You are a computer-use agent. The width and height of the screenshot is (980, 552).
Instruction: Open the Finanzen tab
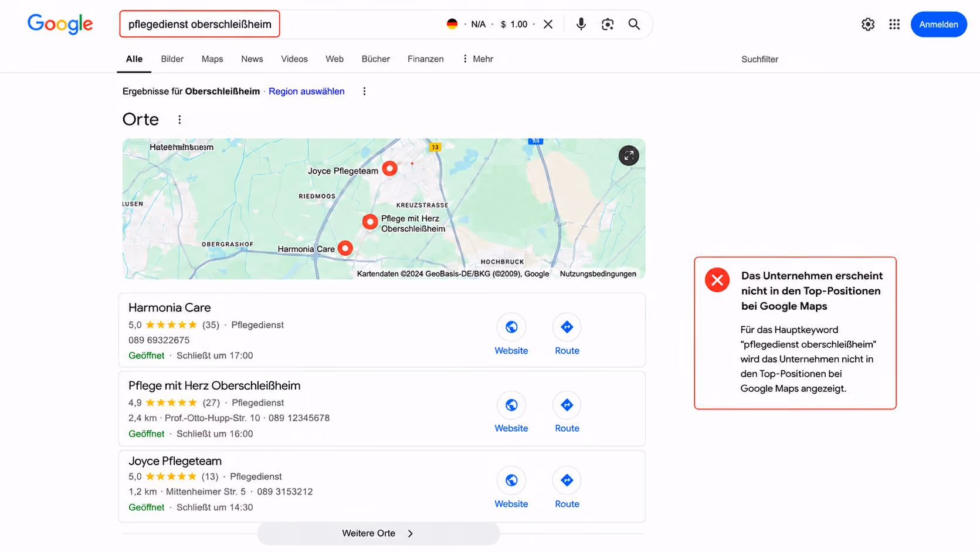426,59
